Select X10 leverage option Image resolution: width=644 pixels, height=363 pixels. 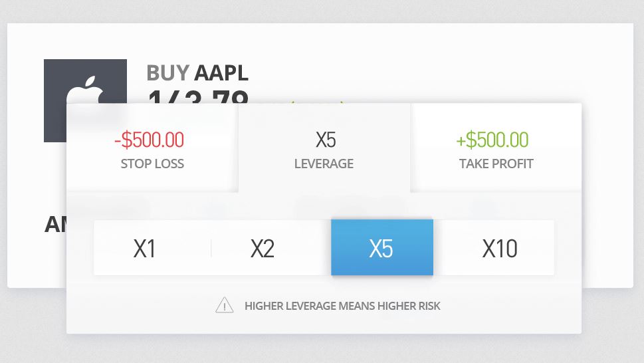(x=499, y=248)
